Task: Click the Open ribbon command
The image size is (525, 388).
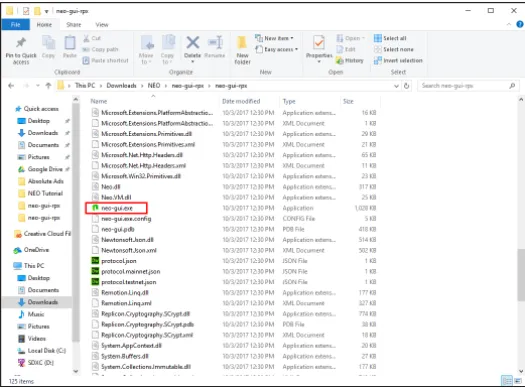Action: [x=350, y=38]
